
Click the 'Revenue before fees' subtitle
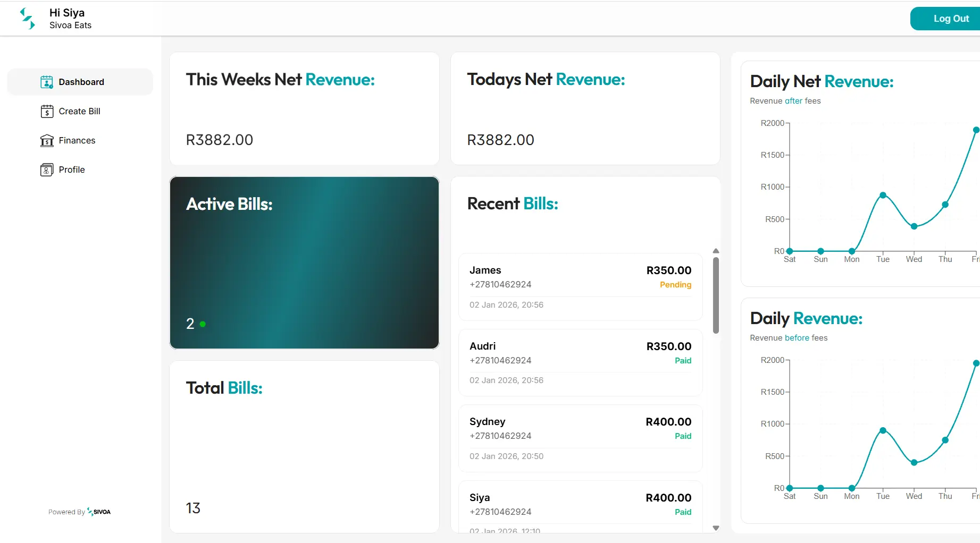point(789,338)
